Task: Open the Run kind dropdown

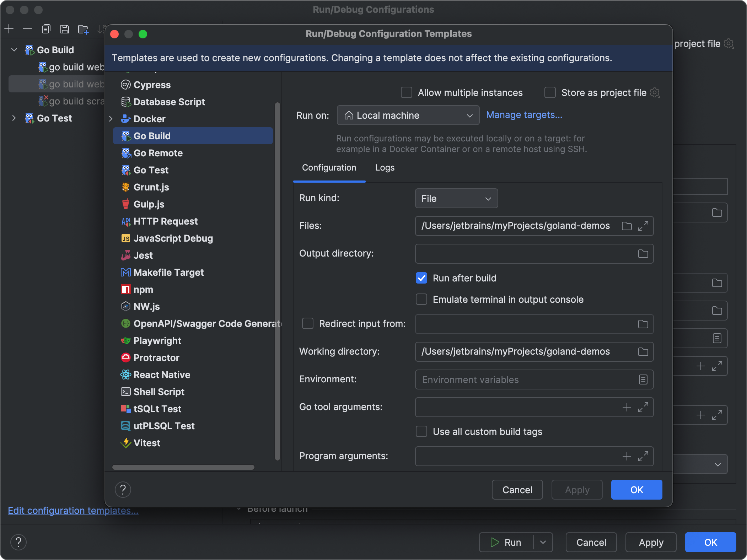Action: pos(456,198)
